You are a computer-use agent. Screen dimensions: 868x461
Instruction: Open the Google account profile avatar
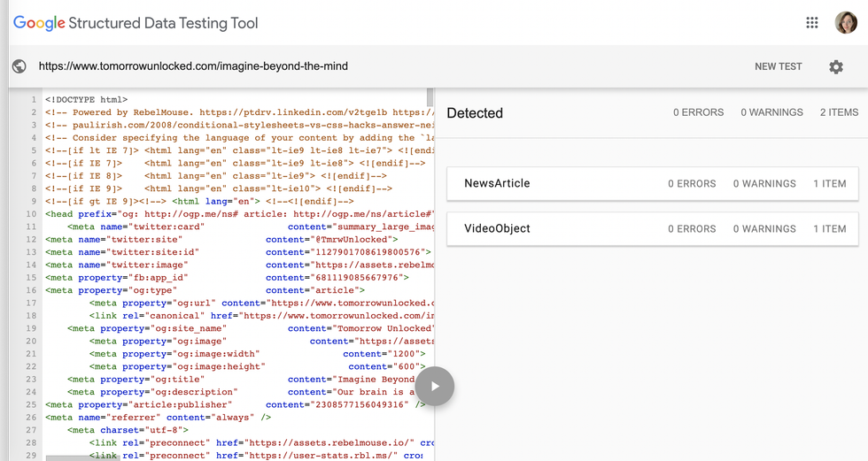[846, 23]
